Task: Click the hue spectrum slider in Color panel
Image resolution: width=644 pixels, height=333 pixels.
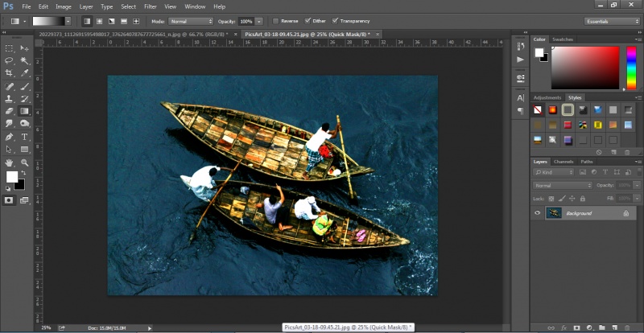Action: click(631, 67)
